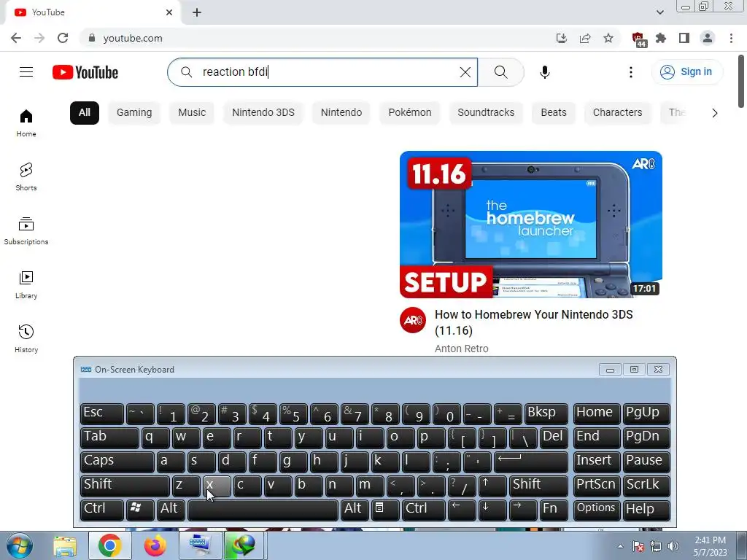Open the tab search dropdown arrow
The width and height of the screenshot is (747, 560).
[659, 12]
